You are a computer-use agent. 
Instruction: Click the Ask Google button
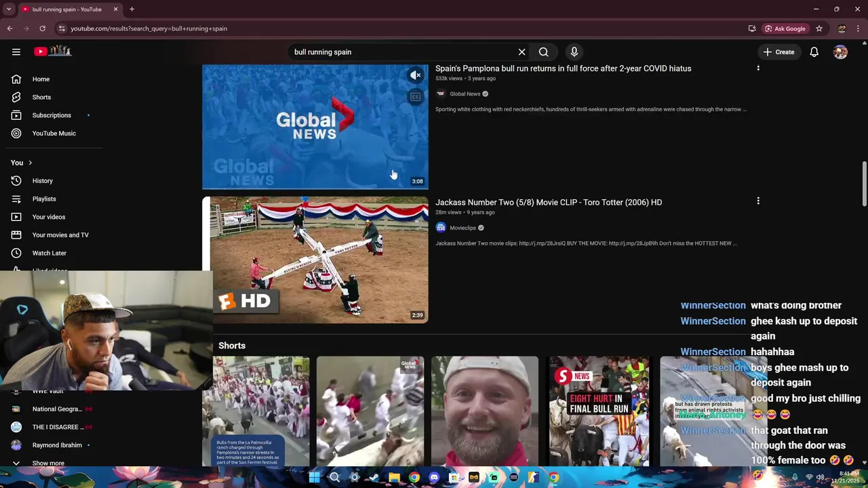785,28
